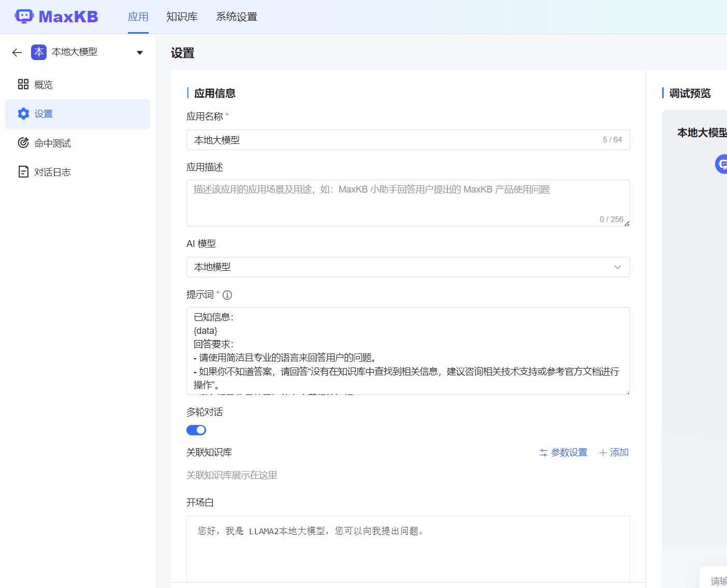Click the 调试预览 panel title
Image resolution: width=727 pixels, height=588 pixels.
pos(690,93)
